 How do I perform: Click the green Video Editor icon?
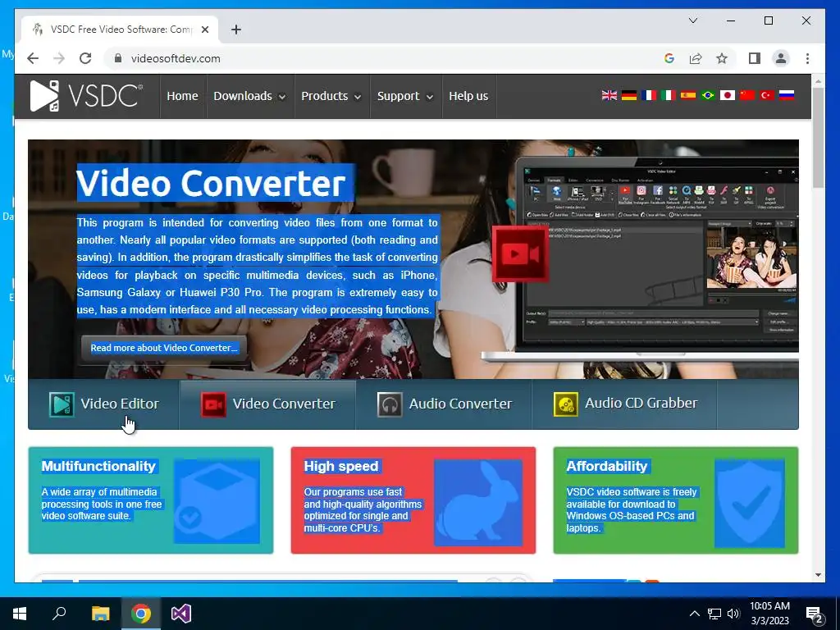point(62,404)
